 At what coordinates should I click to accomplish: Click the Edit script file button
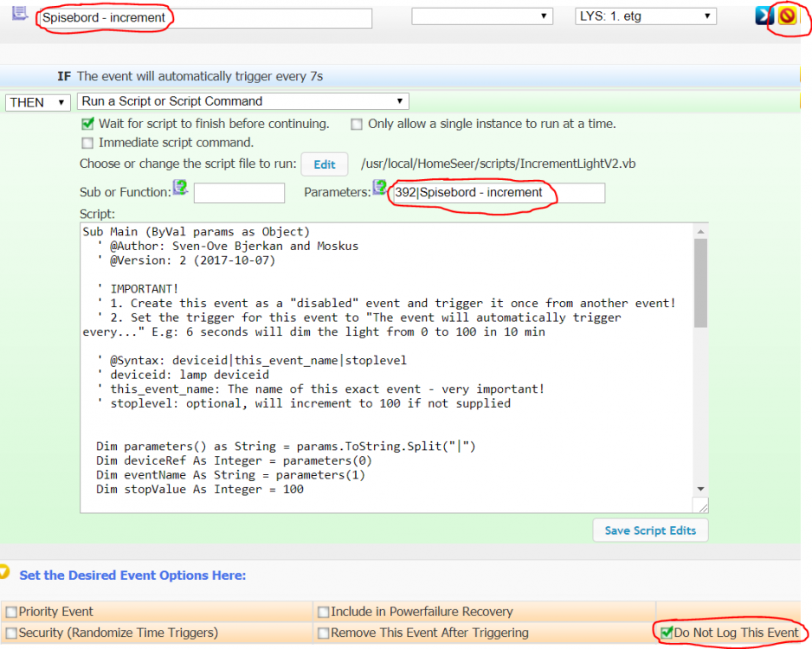click(325, 164)
